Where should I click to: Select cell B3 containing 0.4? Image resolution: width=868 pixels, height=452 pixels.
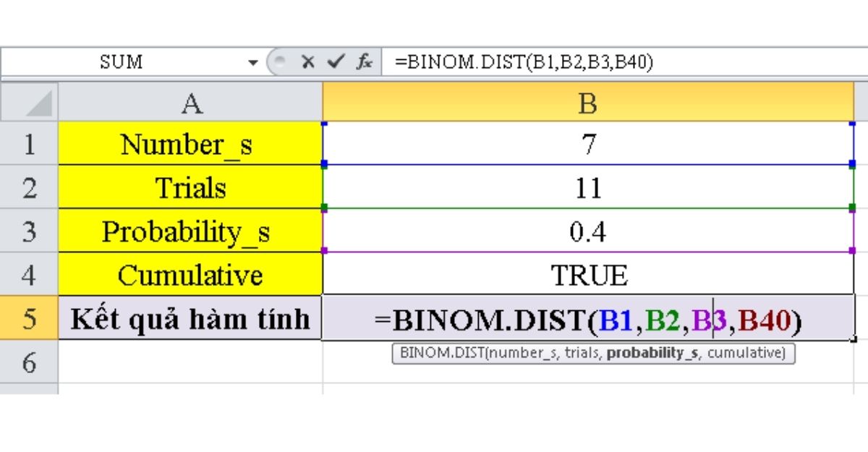click(x=587, y=231)
